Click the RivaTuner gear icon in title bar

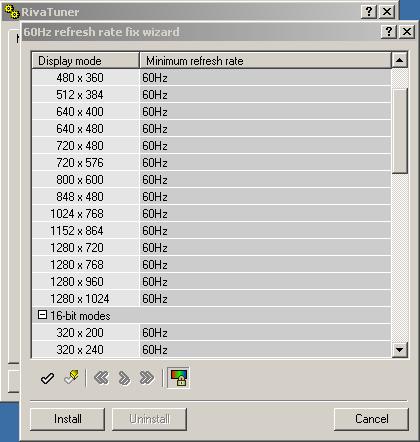(x=12, y=12)
